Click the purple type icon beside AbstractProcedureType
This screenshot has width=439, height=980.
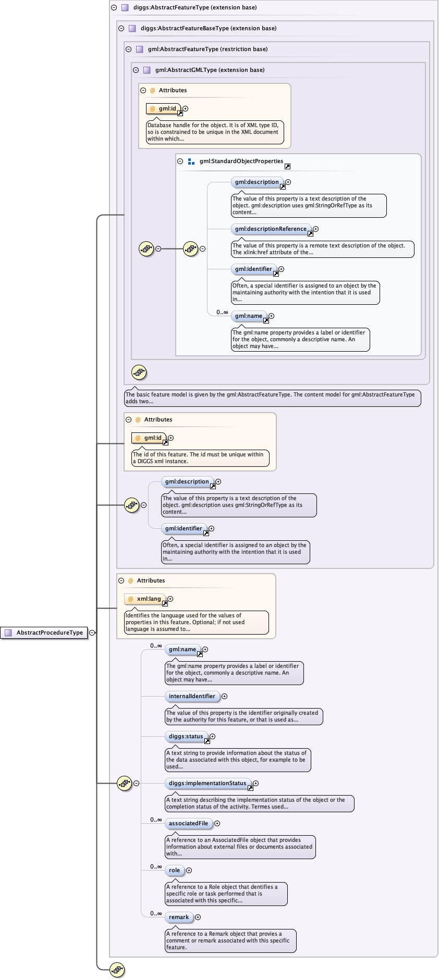point(8,632)
